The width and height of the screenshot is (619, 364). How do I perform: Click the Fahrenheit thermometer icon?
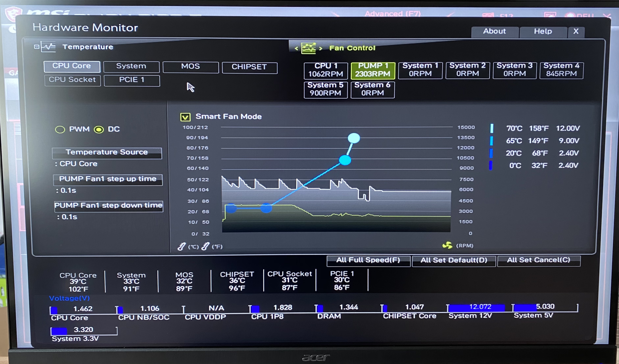[x=205, y=246]
